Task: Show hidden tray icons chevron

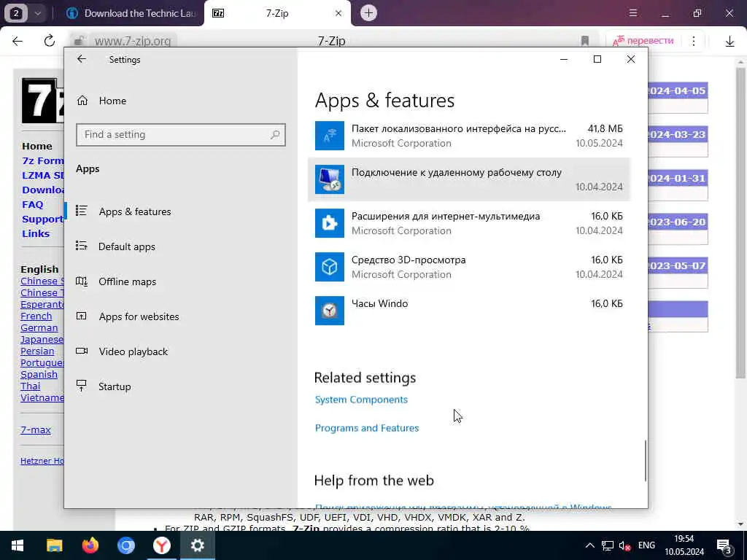Action: (589, 545)
